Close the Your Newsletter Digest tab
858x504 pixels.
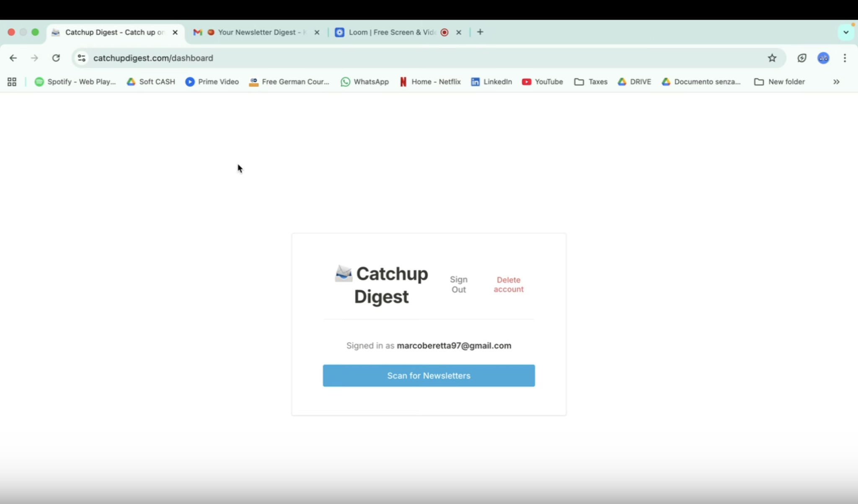(317, 32)
